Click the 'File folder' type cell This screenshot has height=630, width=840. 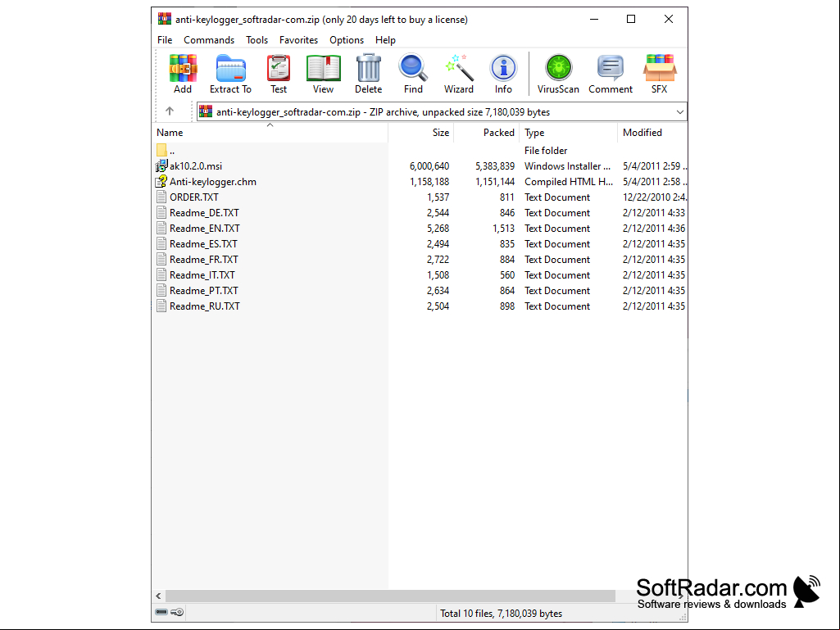point(545,151)
